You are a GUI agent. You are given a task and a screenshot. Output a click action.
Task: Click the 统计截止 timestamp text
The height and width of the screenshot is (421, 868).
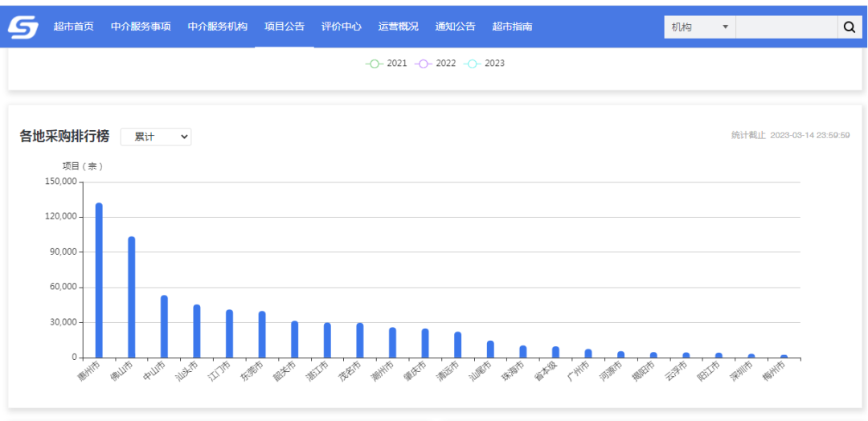[791, 135]
